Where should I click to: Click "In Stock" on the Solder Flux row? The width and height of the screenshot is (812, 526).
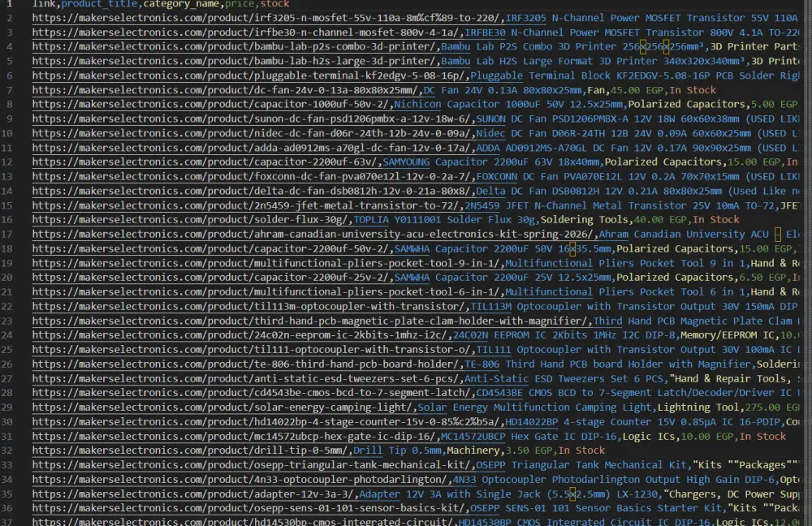[716, 219]
